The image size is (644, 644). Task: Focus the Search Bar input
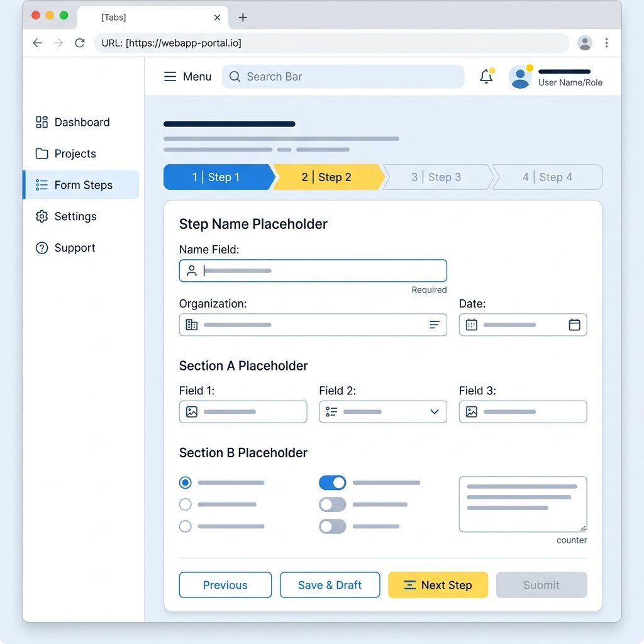pyautogui.click(x=343, y=76)
